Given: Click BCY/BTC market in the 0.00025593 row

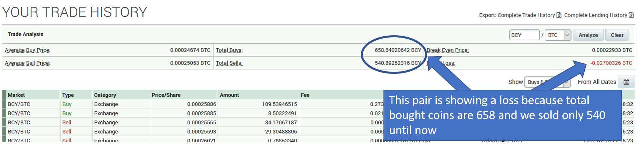Looking at the screenshot, I should tap(19, 132).
